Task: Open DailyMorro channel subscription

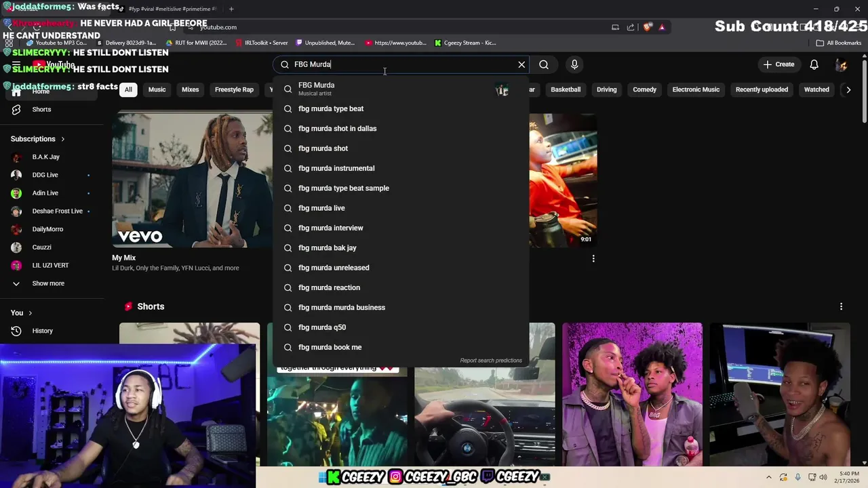Action: tap(47, 229)
